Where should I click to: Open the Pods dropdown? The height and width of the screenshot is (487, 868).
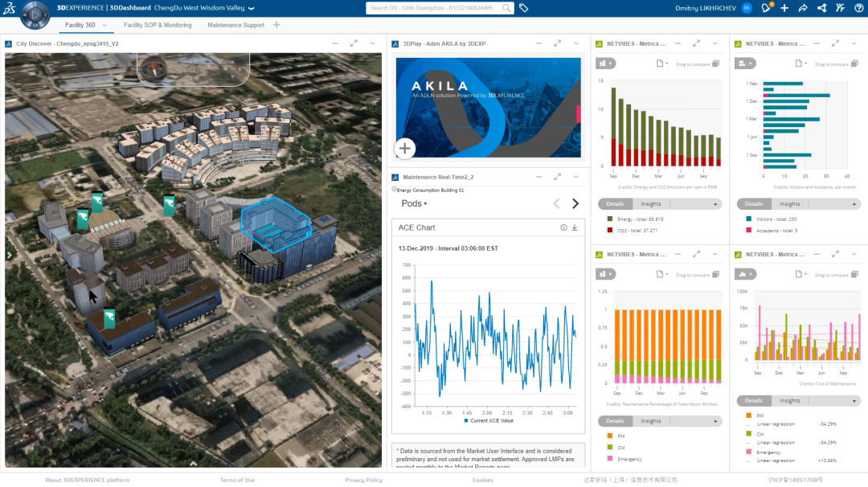point(414,203)
